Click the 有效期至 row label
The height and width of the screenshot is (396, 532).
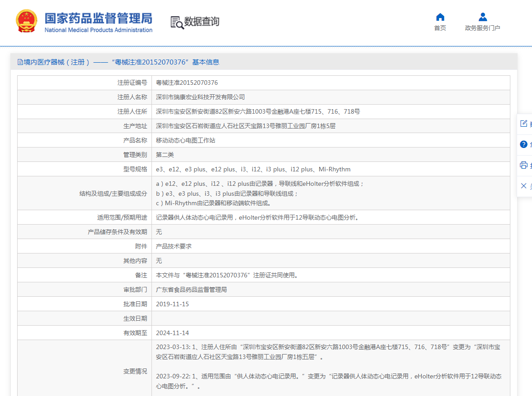pos(135,333)
